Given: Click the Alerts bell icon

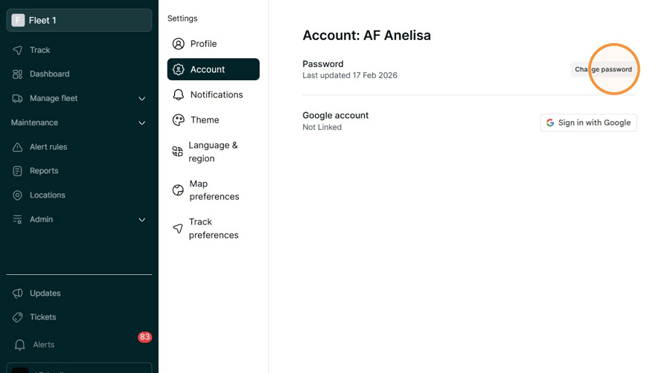Looking at the screenshot, I should 20,345.
